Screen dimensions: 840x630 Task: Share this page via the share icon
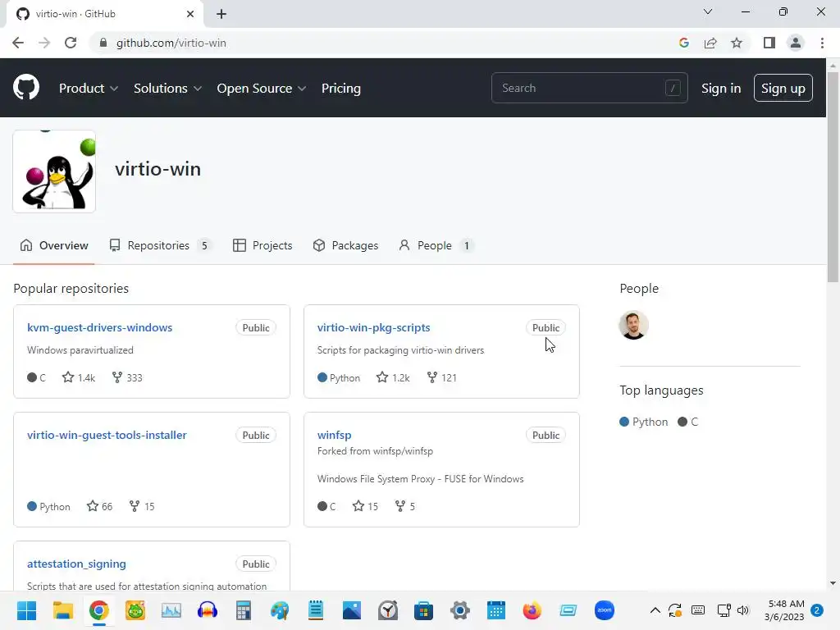pyautogui.click(x=710, y=43)
